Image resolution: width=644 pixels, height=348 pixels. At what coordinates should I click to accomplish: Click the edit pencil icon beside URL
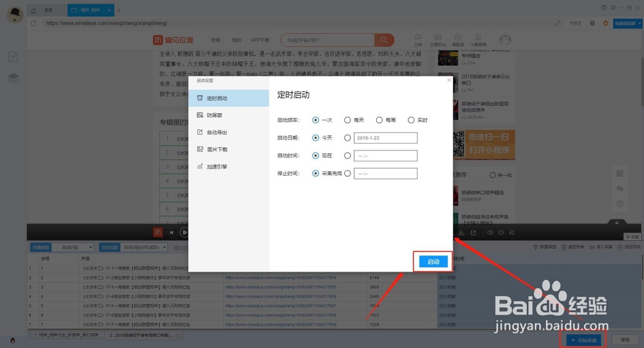click(x=557, y=23)
